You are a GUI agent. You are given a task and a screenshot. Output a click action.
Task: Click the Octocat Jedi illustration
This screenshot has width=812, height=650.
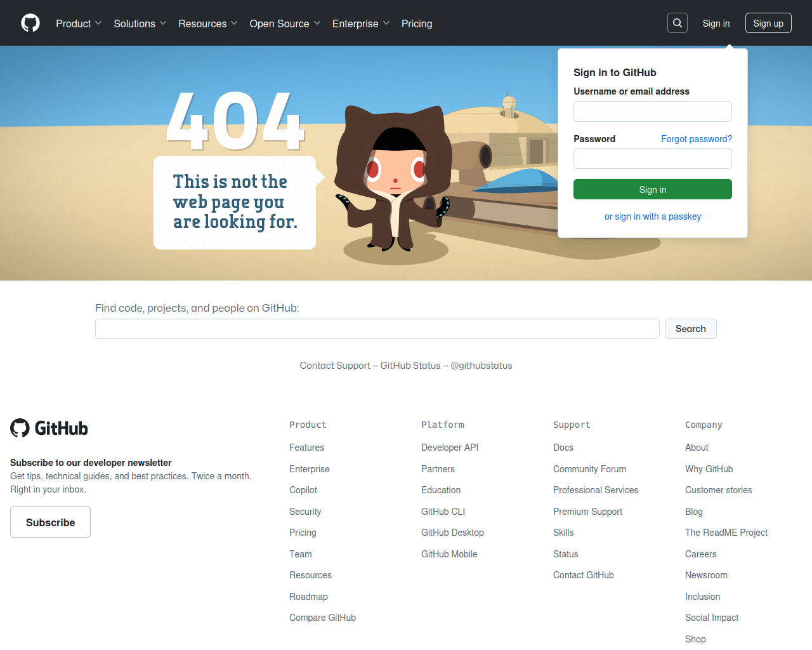point(395,178)
